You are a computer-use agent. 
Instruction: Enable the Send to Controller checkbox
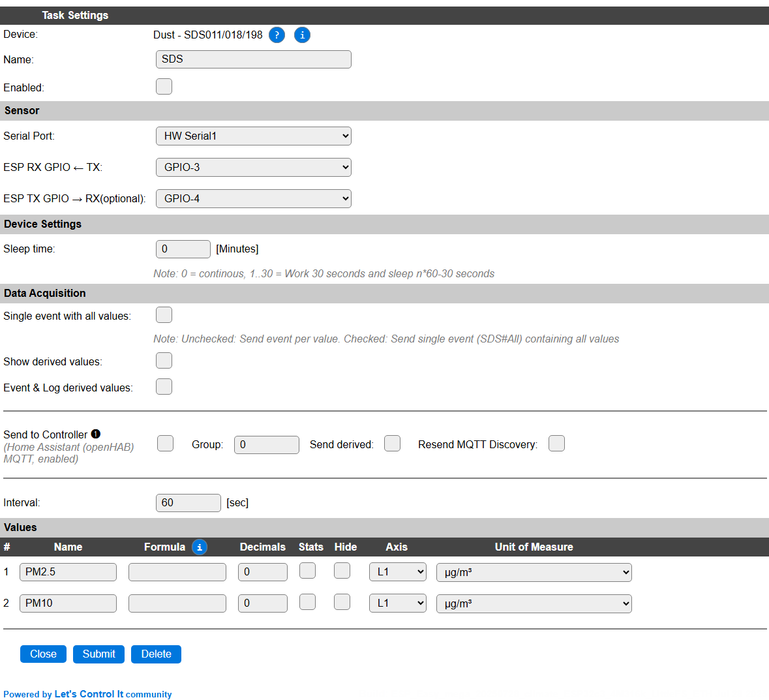[165, 444]
